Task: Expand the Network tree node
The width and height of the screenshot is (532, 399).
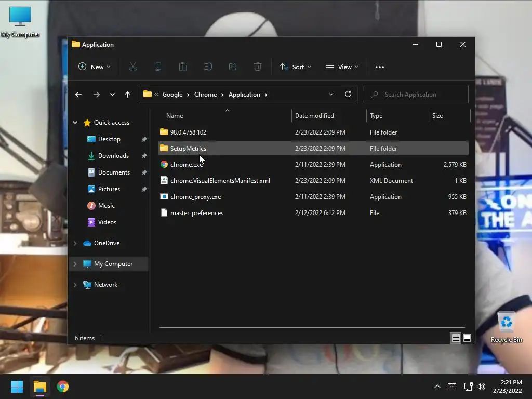Action: pyautogui.click(x=75, y=285)
